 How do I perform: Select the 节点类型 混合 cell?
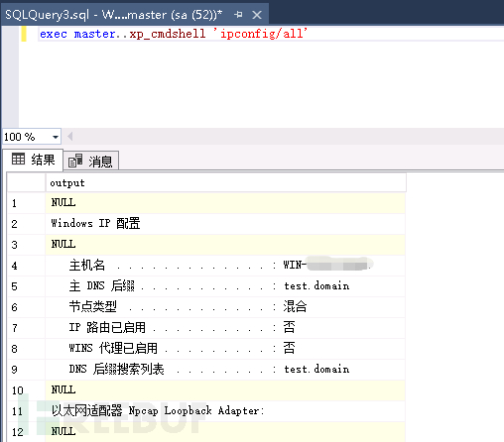pos(225,307)
